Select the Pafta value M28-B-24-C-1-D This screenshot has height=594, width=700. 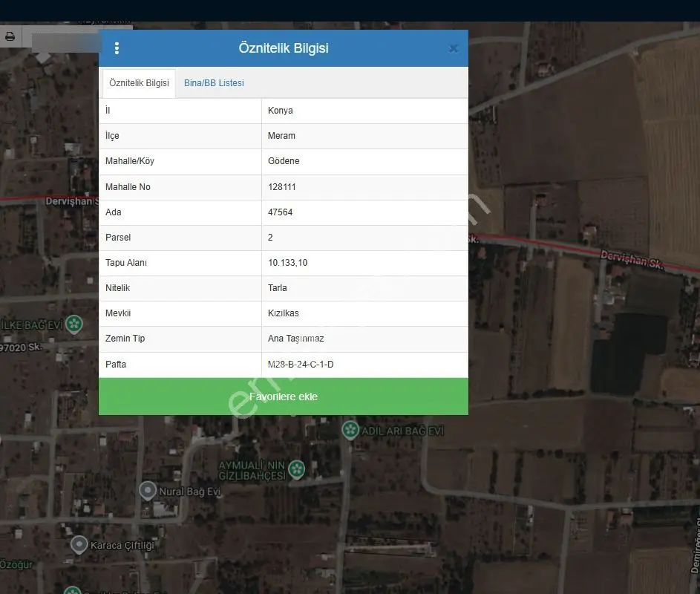pos(301,365)
